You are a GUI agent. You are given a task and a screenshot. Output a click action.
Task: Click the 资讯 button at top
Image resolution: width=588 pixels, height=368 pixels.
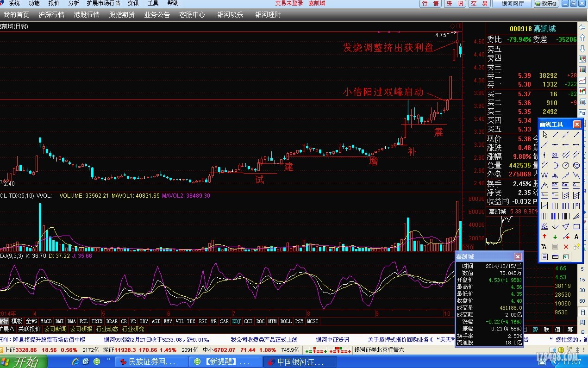pos(455,4)
